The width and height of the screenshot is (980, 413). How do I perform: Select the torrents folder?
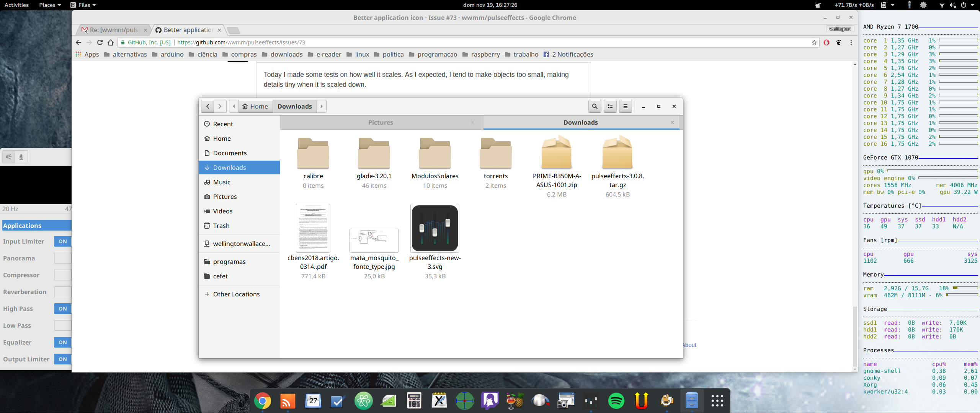point(496,153)
